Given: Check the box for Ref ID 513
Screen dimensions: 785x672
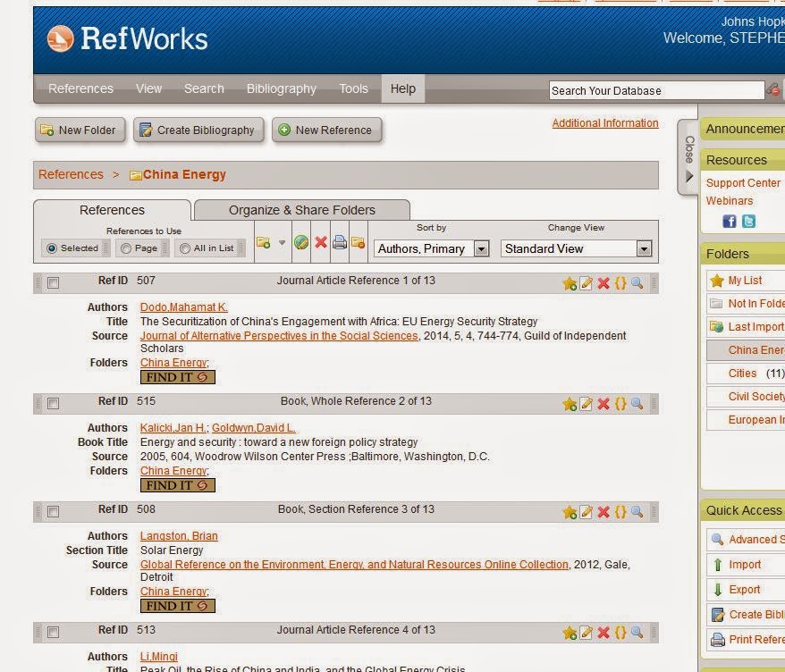Looking at the screenshot, I should click(x=53, y=632).
